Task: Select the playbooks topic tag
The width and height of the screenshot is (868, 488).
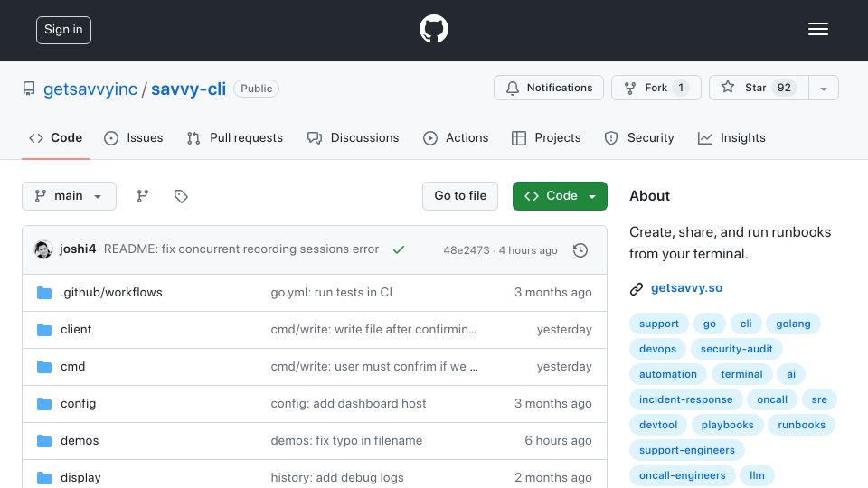Action: (727, 425)
